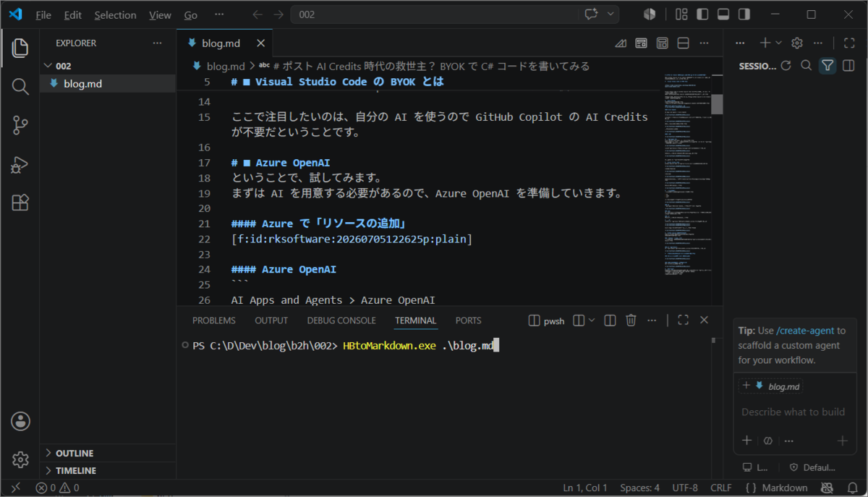
Task: Click the Copilot status icon in status bar
Action: coord(827,488)
